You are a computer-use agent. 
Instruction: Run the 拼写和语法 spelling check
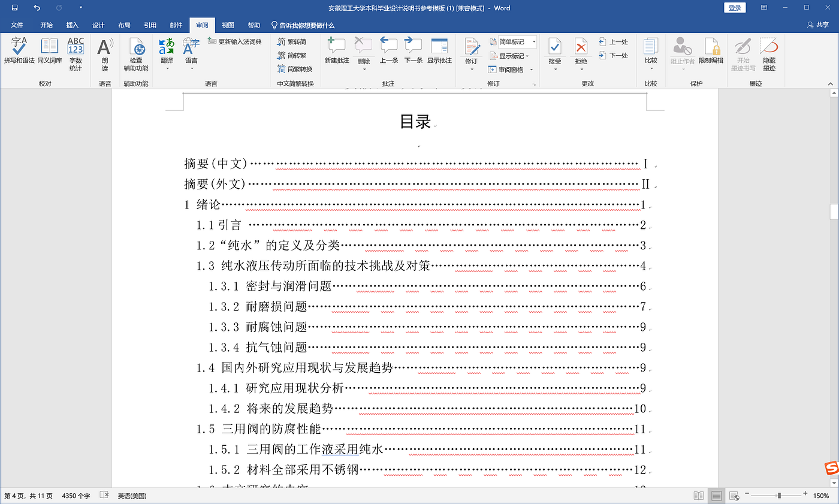[x=19, y=51]
